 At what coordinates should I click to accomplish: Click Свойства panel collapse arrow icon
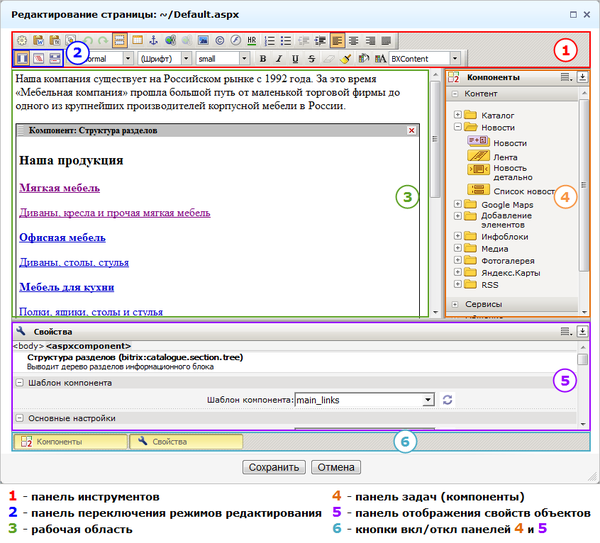pos(582,331)
